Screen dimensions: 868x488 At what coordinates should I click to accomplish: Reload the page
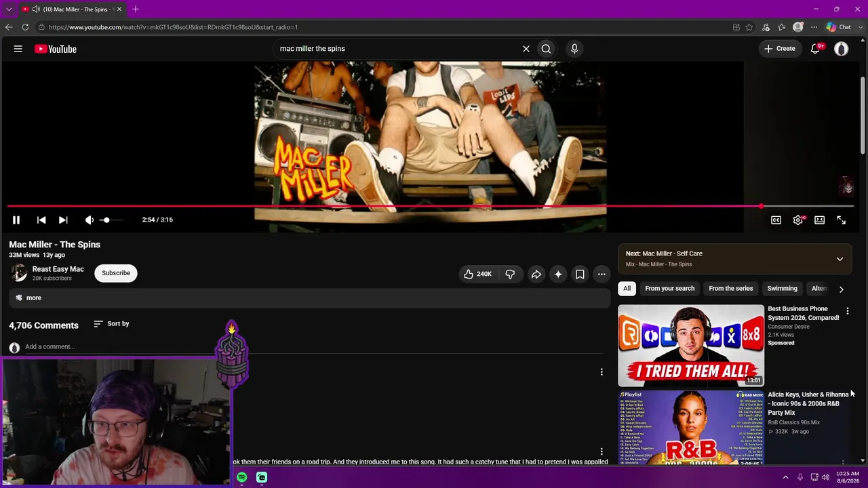(x=25, y=27)
